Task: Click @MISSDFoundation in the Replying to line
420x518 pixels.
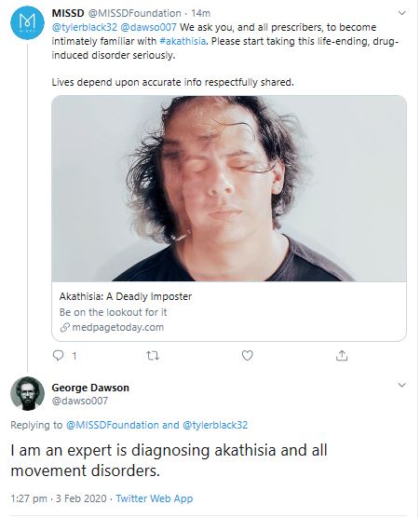Action: coord(113,425)
